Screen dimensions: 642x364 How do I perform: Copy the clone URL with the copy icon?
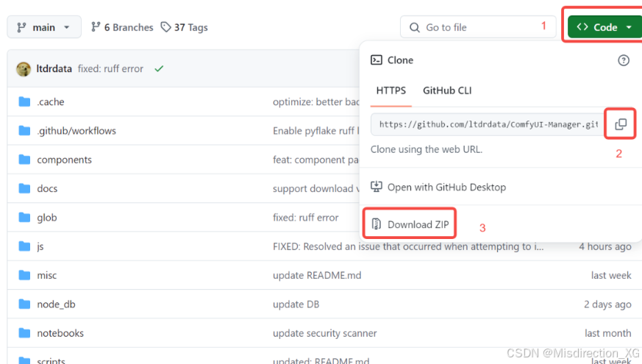[x=620, y=124]
